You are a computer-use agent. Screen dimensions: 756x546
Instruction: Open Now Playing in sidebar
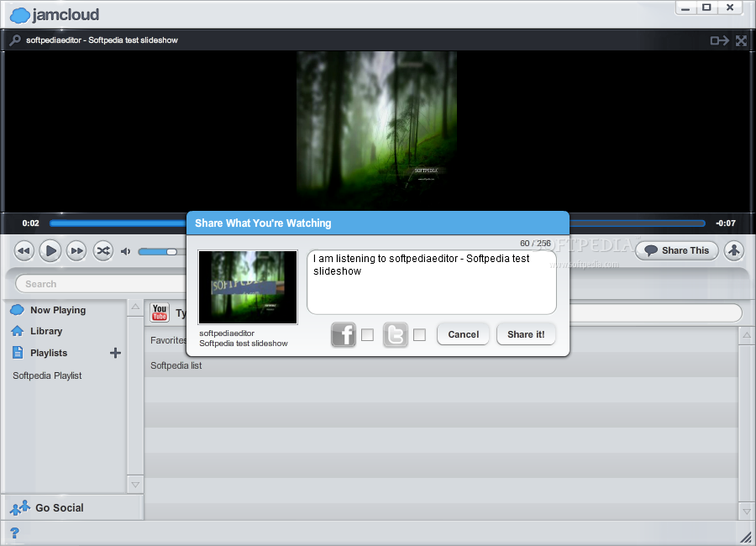pos(58,310)
